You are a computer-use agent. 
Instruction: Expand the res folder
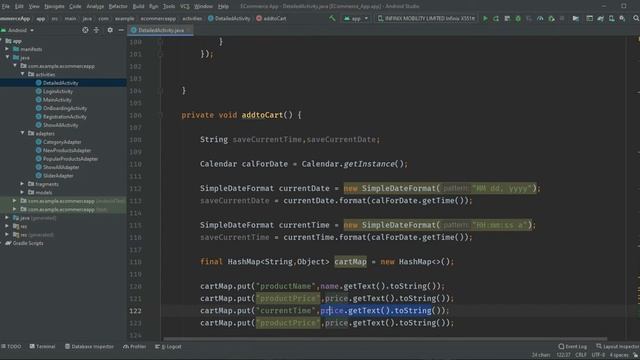click(7, 226)
